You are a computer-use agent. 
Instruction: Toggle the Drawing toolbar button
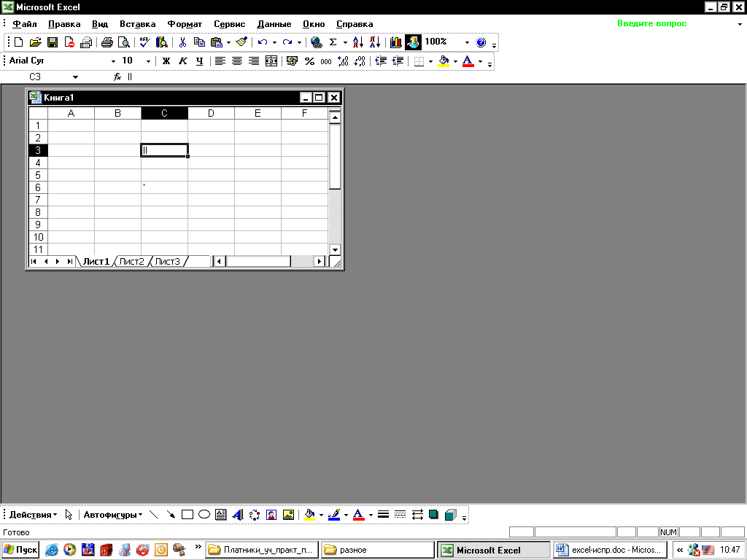[x=413, y=42]
